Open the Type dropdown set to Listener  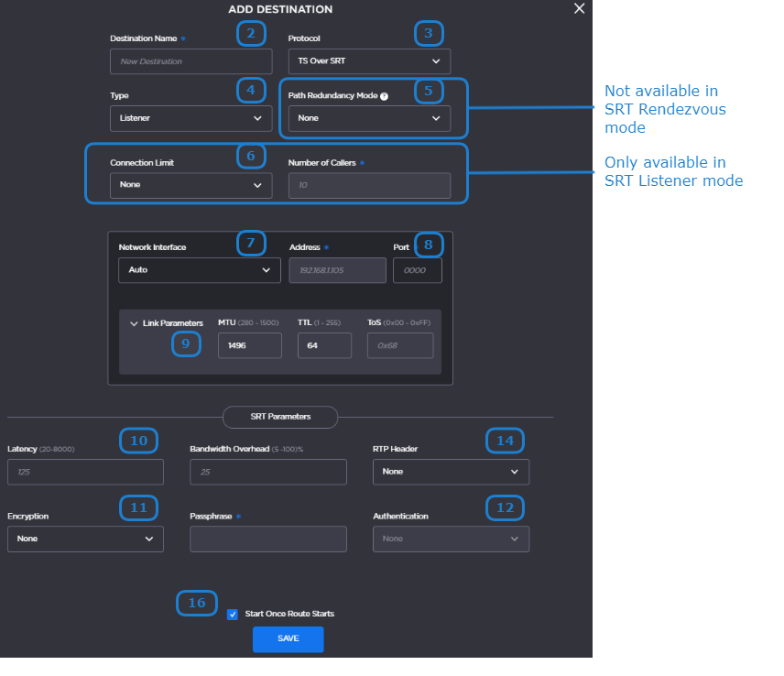click(x=191, y=118)
